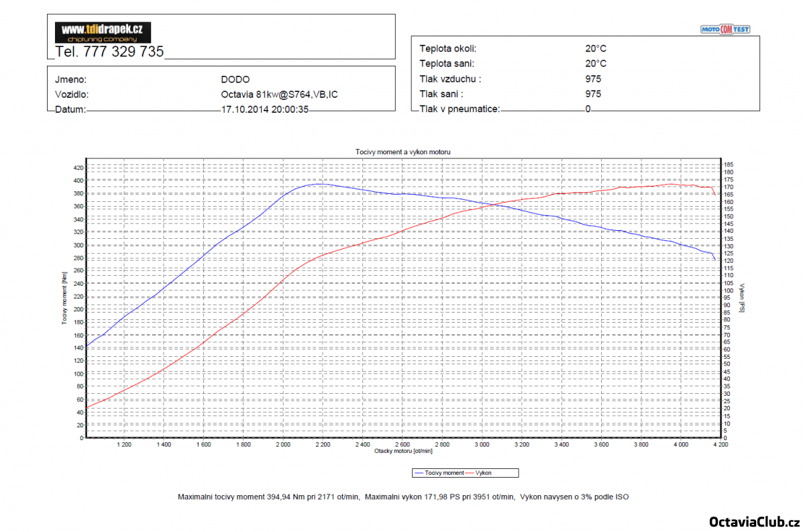Click the peak of the blue torque curve

[x=321, y=184]
